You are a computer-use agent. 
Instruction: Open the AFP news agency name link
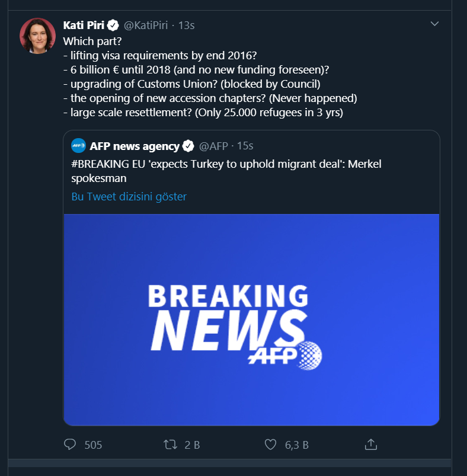pyautogui.click(x=134, y=146)
